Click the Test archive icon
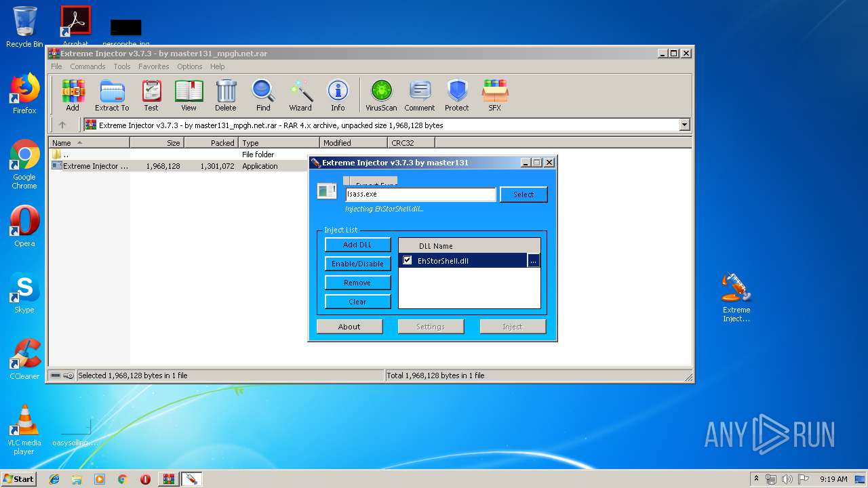 [x=151, y=95]
